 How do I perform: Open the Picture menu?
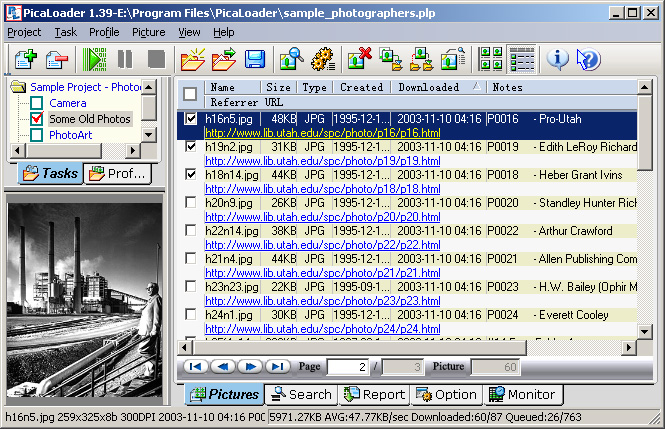tap(148, 32)
